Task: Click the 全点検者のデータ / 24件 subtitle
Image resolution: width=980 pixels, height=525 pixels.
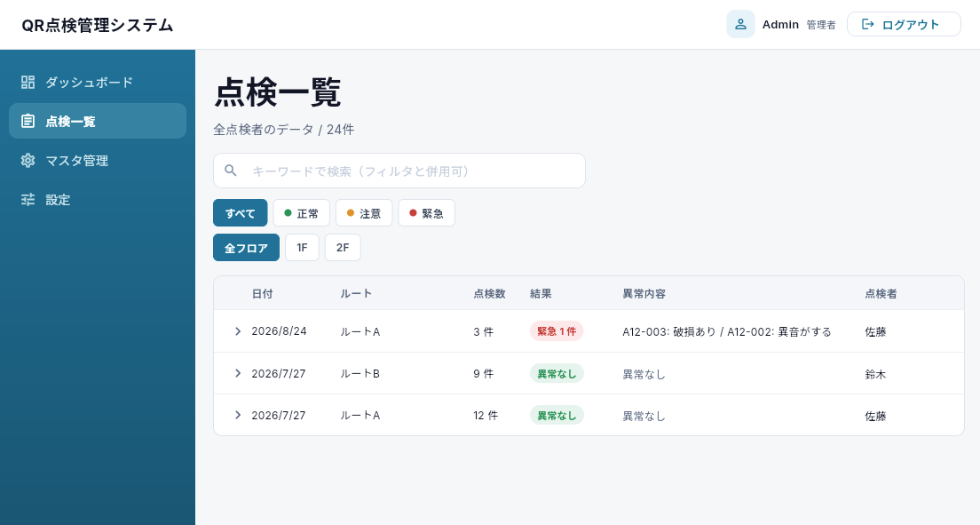Action: [x=284, y=130]
